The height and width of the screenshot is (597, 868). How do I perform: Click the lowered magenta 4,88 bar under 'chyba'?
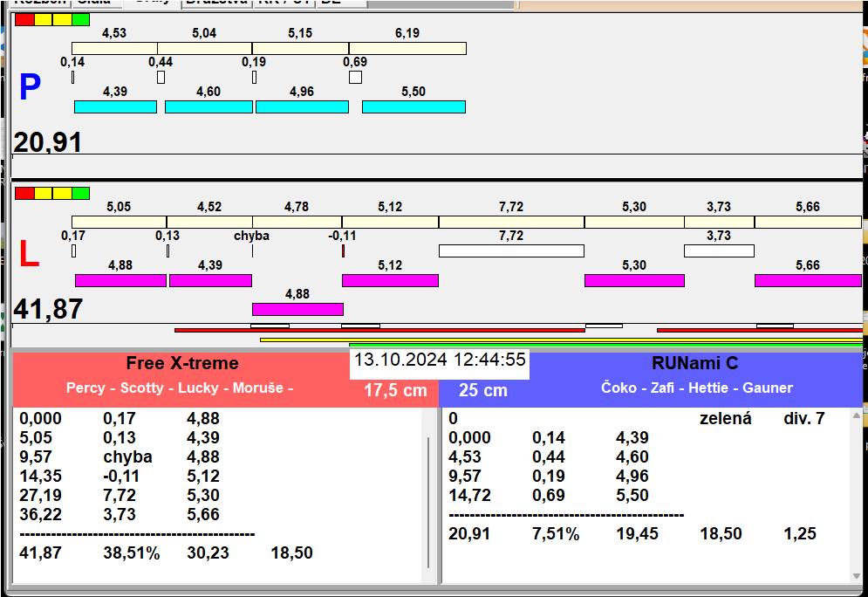(297, 309)
